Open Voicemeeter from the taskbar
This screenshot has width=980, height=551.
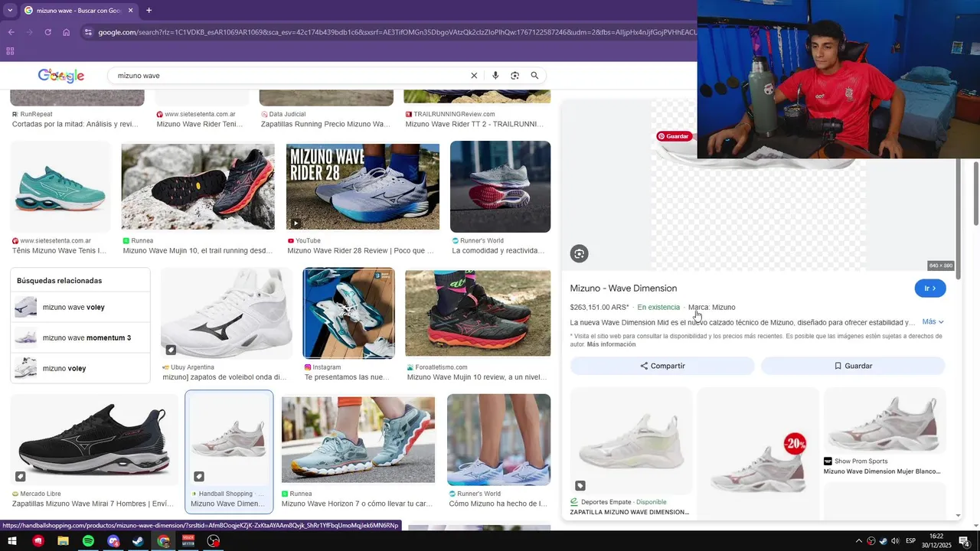pos(188,541)
